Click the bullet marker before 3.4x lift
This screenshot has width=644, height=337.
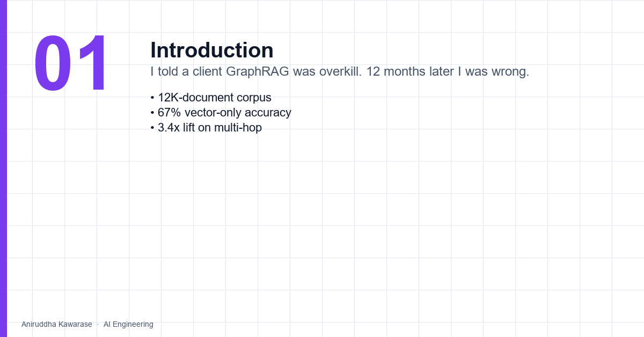tap(152, 128)
